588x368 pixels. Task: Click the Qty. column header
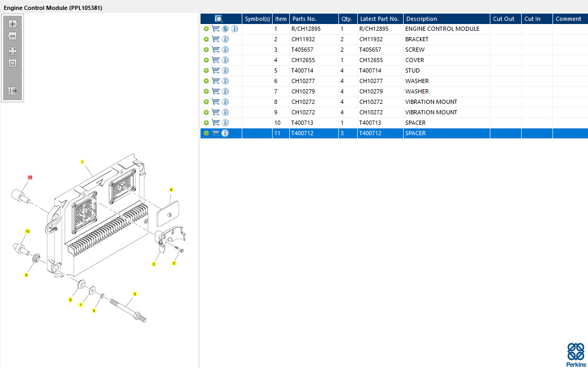[x=347, y=19]
